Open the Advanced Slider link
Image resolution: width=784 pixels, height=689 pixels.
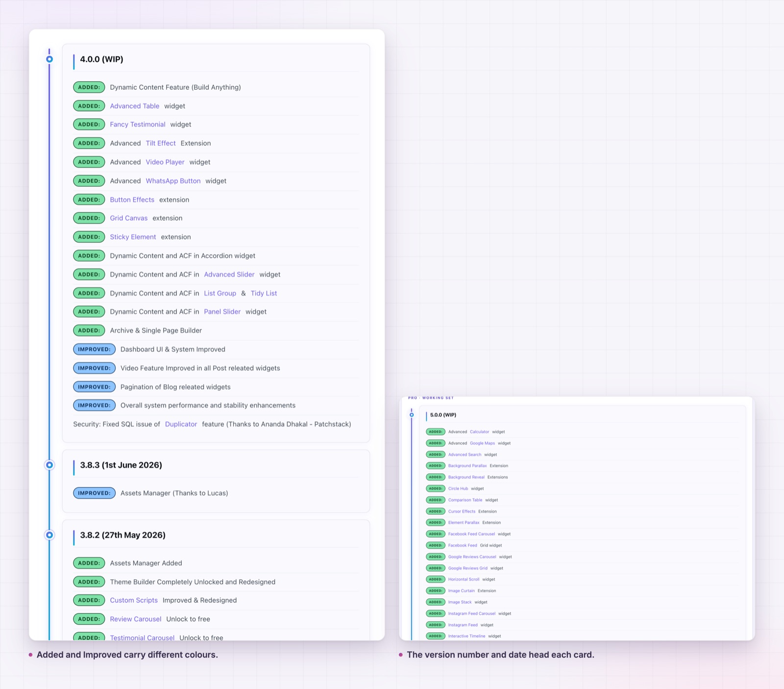click(229, 274)
